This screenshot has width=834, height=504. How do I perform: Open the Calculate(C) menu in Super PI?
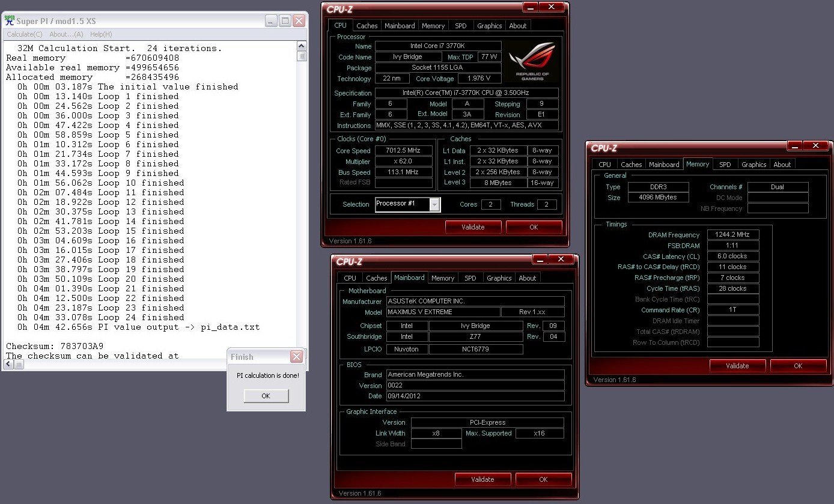click(x=25, y=34)
